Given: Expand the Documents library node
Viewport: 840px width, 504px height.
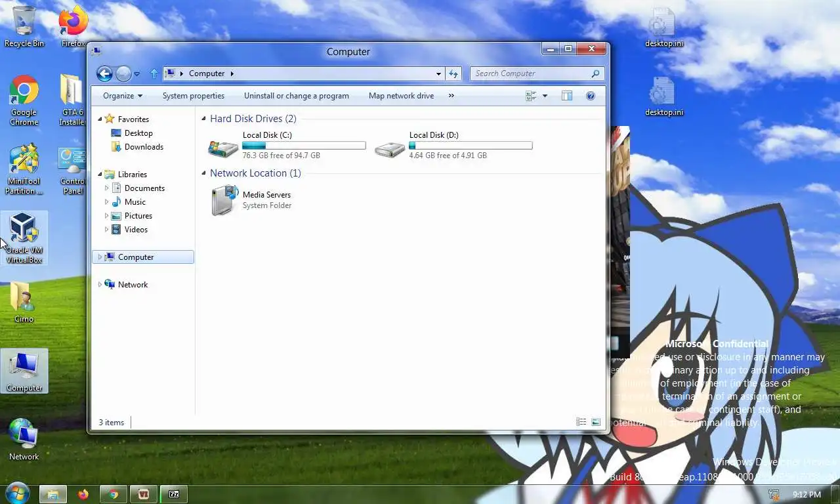Looking at the screenshot, I should click(107, 188).
